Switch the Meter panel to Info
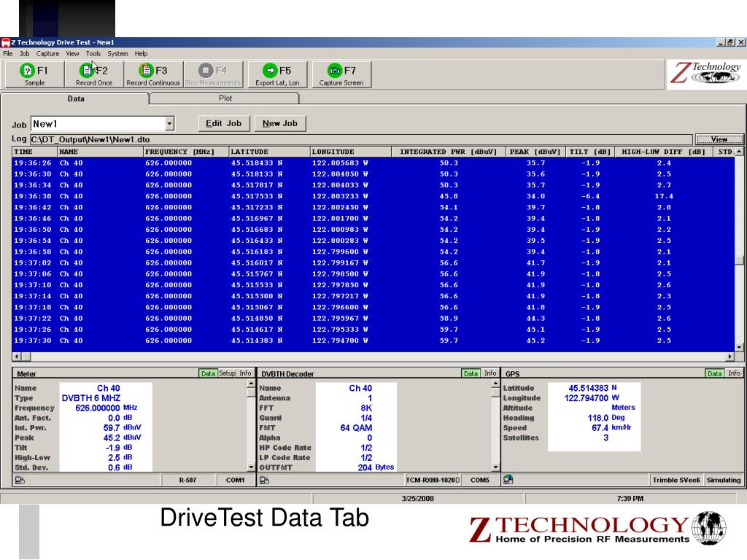The image size is (747, 560). tap(245, 373)
